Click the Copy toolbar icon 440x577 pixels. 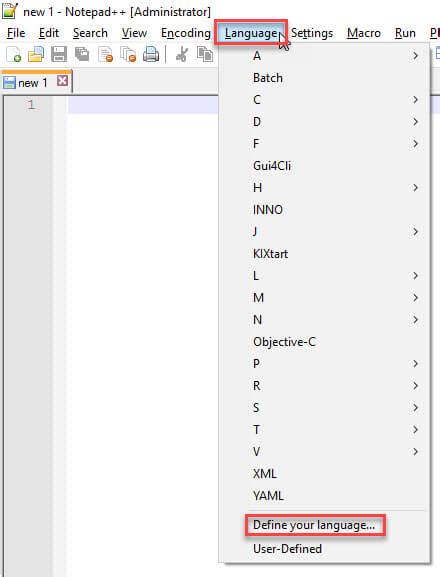tap(205, 54)
